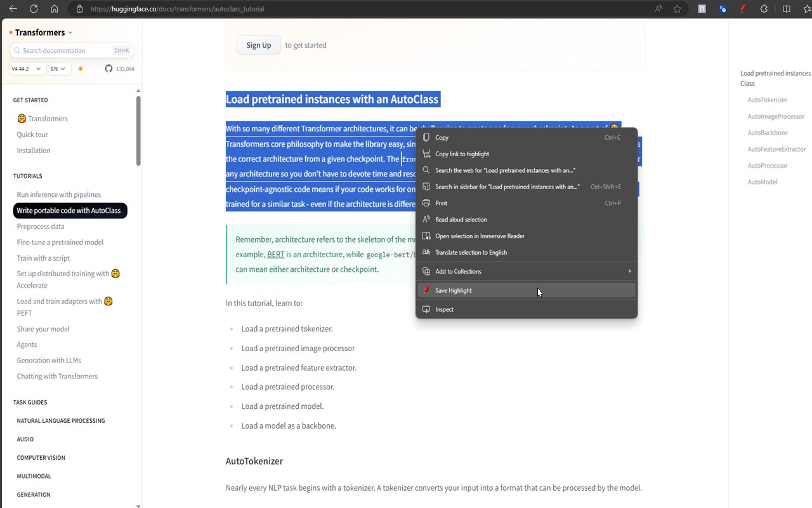Open the red pushpin highlighter extension
Image resolution: width=812 pixels, height=508 pixels.
point(743,9)
